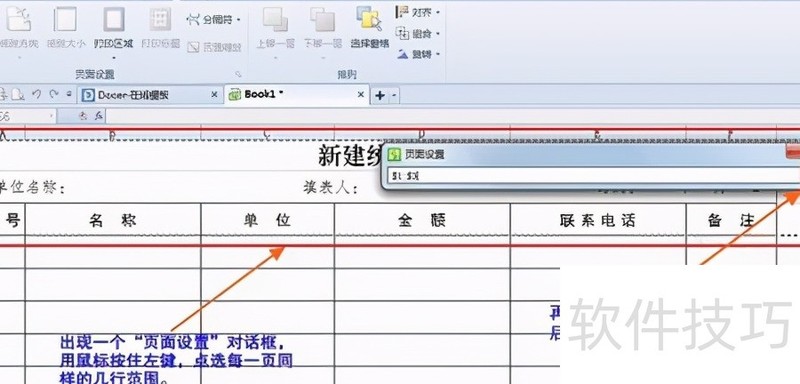Click the cell name box
This screenshot has height=384, width=800.
(23, 117)
